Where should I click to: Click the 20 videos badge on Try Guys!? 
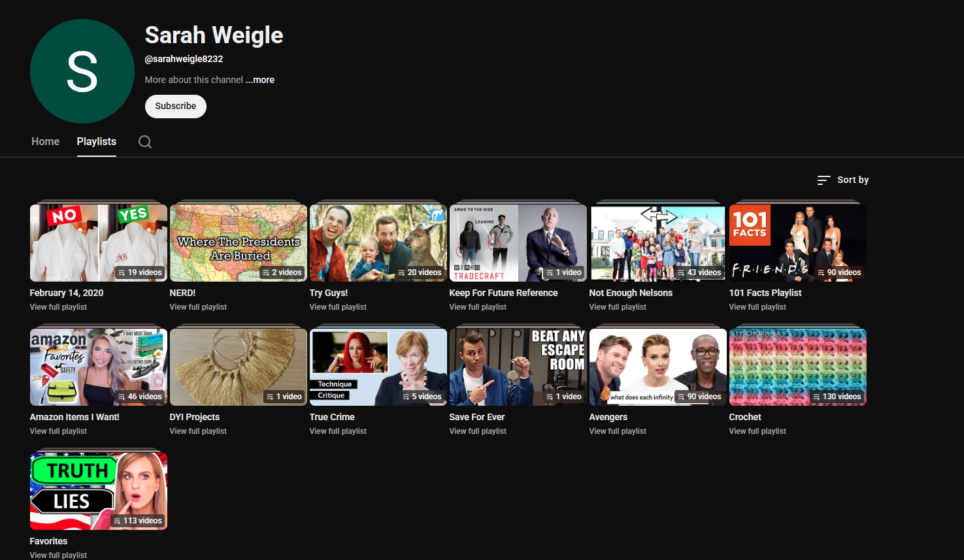(420, 272)
